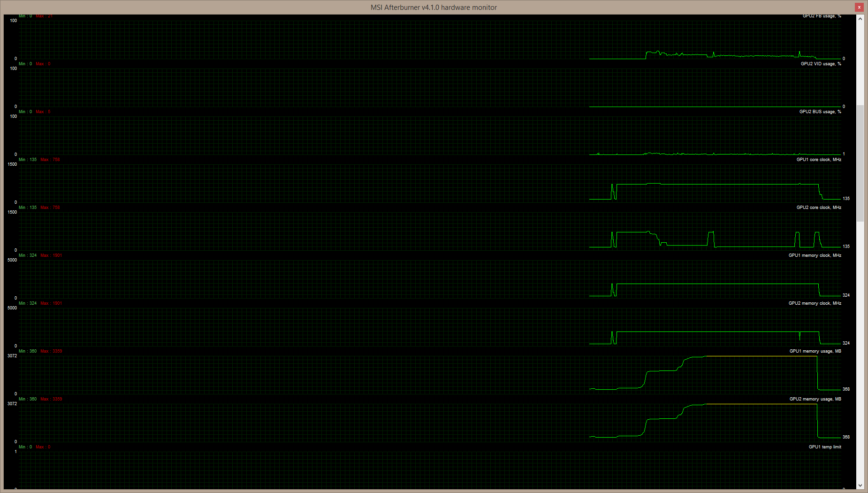Click the scrollbar down arrow
The image size is (868, 493).
[x=860, y=485]
